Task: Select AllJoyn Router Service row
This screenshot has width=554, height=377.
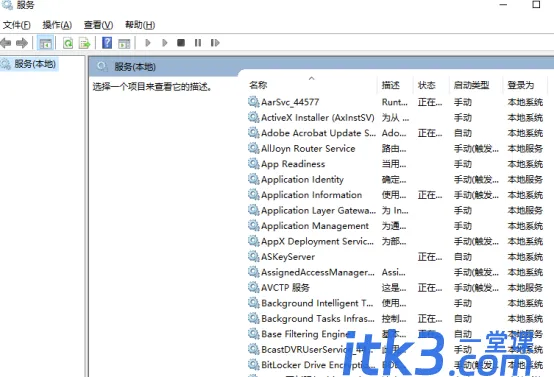Action: pyautogui.click(x=395, y=148)
